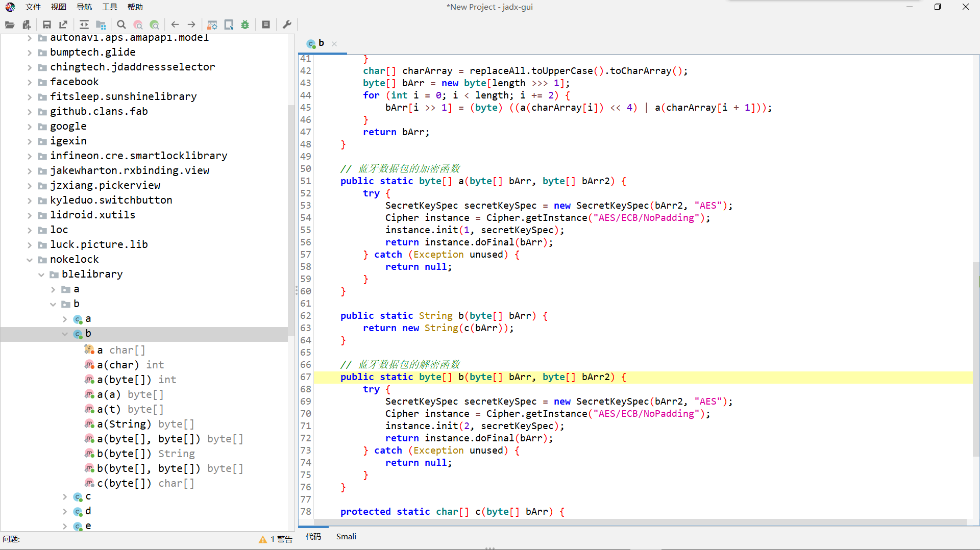Click the export project icon
Image resolution: width=980 pixels, height=550 pixels.
point(63,24)
